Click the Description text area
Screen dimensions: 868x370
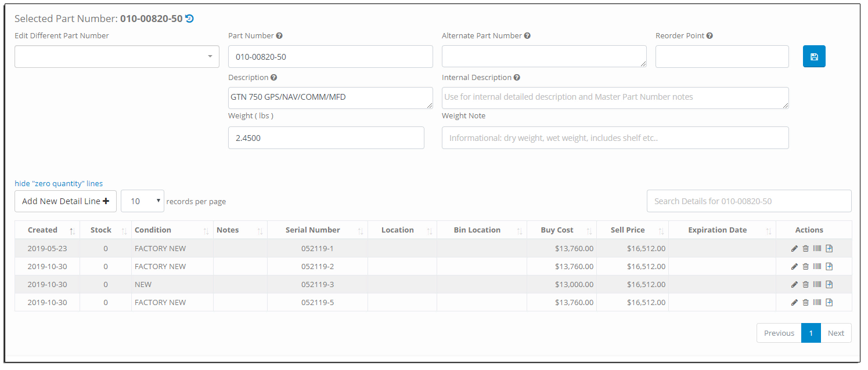pyautogui.click(x=330, y=97)
